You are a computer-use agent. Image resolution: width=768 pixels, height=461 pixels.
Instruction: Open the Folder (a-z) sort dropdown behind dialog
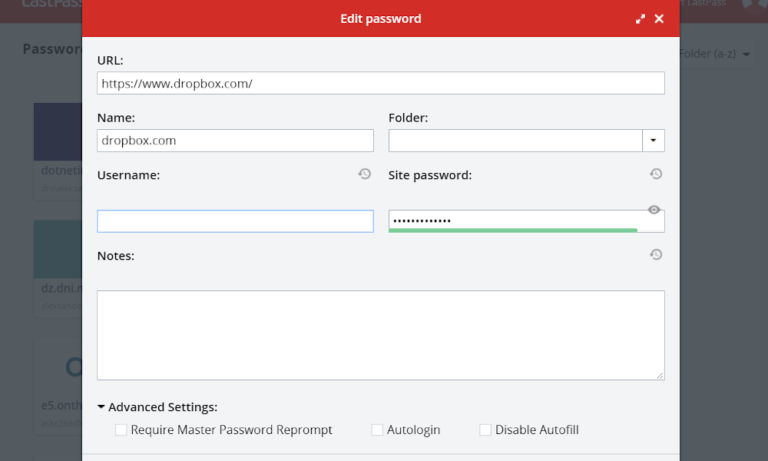coord(715,54)
